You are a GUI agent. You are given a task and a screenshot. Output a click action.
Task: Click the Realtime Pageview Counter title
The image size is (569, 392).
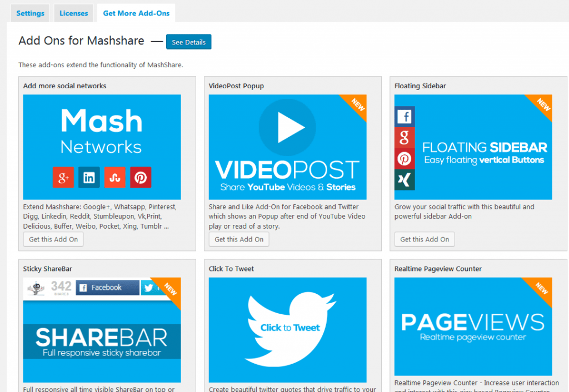[x=438, y=269]
